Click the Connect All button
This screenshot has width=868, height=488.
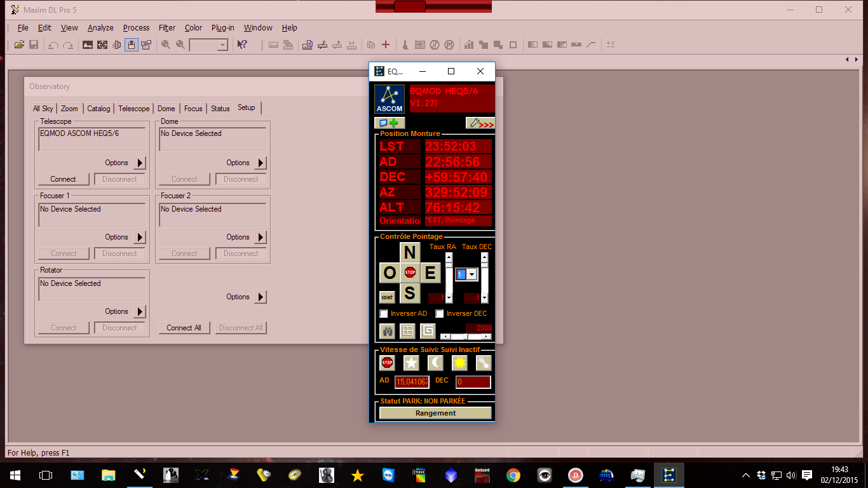click(x=184, y=328)
